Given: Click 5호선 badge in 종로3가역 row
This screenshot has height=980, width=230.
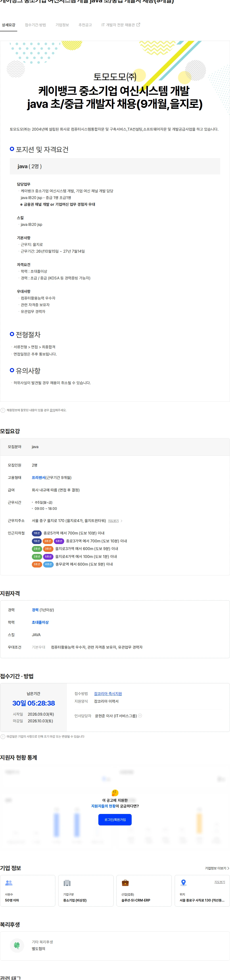Looking at the screenshot, I should tap(59, 541).
